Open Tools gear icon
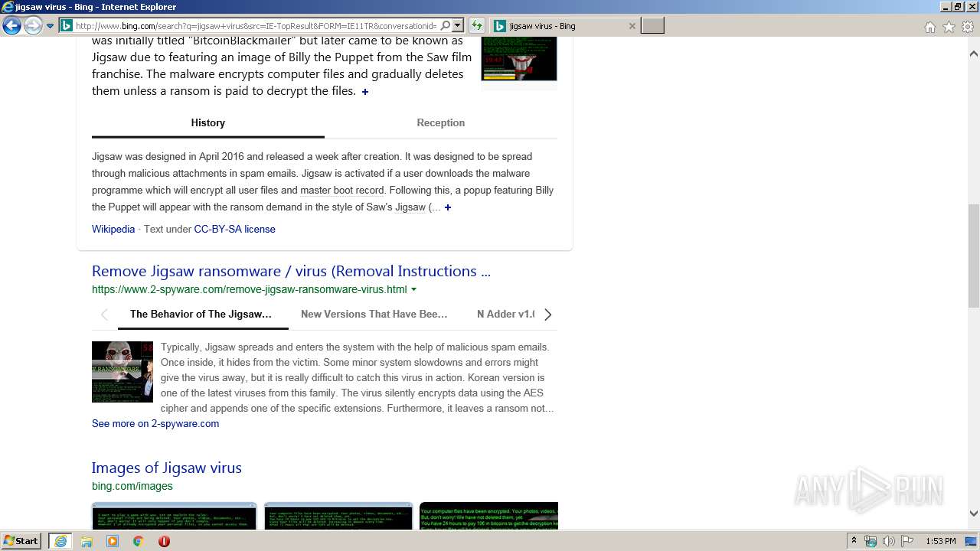This screenshot has height=551, width=980. click(x=968, y=27)
